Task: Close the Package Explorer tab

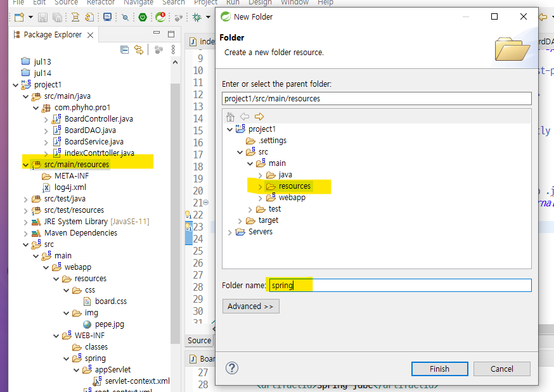Action: pos(91,35)
